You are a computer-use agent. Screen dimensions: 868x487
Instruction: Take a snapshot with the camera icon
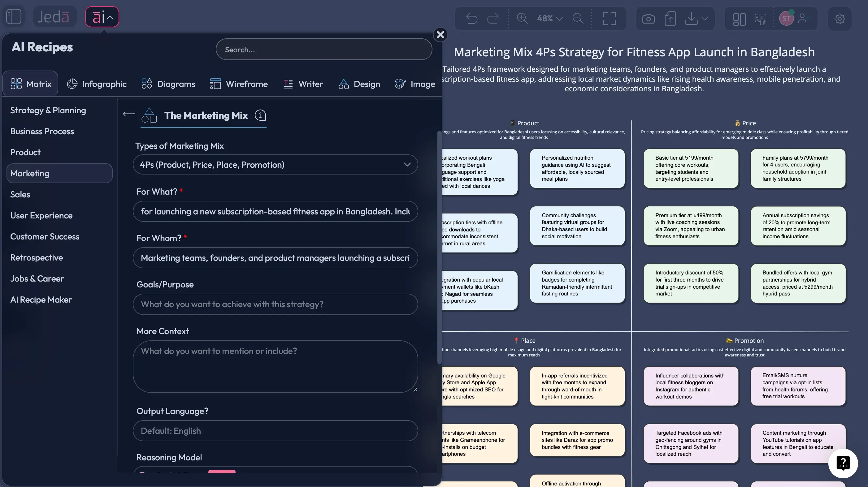(x=648, y=19)
